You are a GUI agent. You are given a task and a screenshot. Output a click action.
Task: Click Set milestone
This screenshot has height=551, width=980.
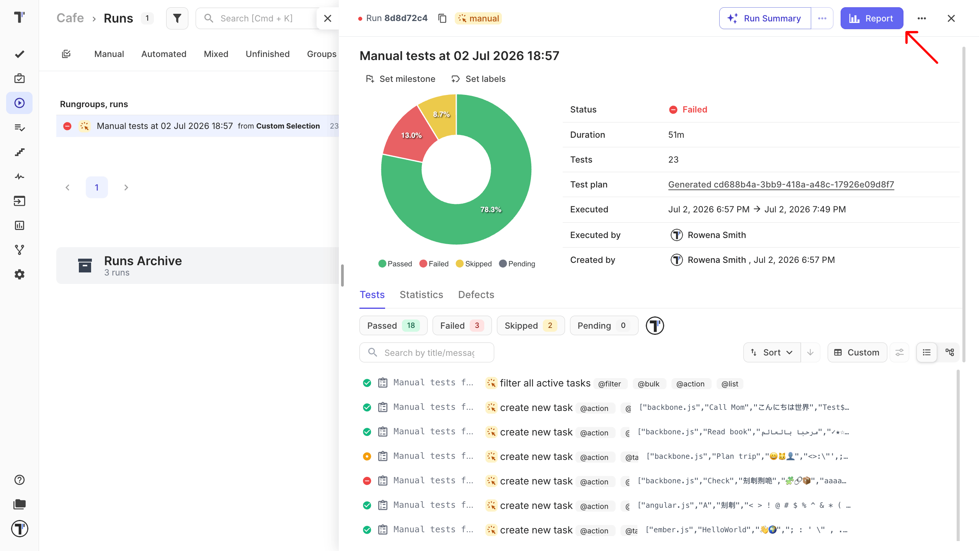(x=401, y=79)
